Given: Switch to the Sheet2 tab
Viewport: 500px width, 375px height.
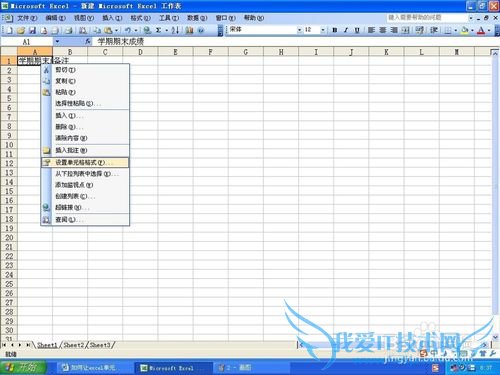Looking at the screenshot, I should pos(73,345).
